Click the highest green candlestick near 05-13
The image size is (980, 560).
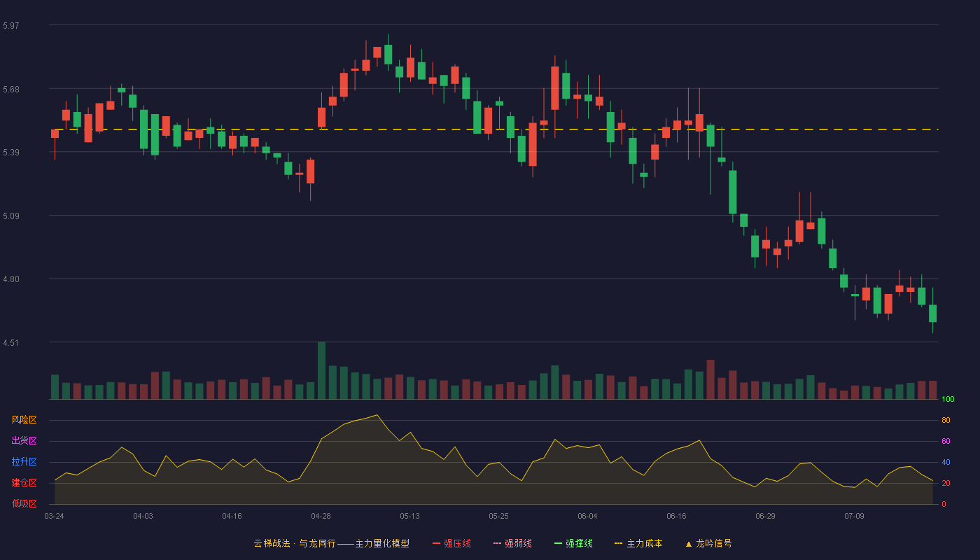click(388, 54)
